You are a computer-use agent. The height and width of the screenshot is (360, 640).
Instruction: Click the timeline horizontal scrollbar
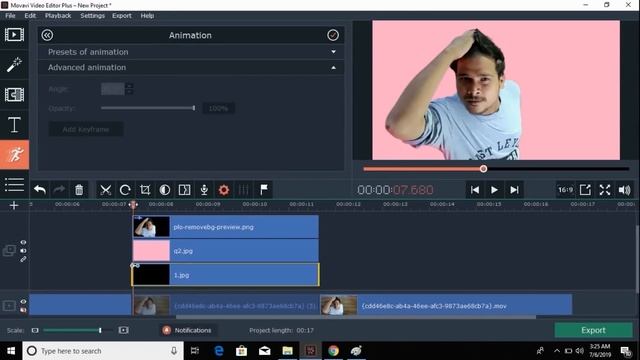[x=356, y=317]
